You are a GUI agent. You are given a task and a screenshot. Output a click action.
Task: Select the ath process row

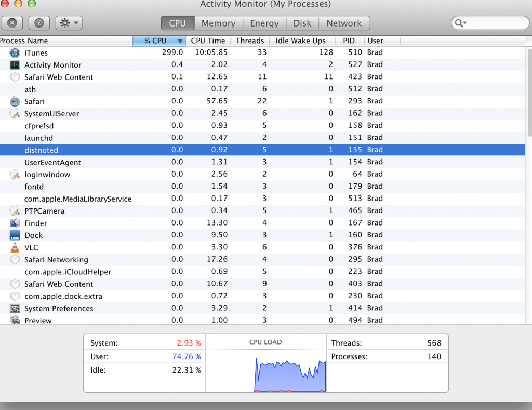click(x=262, y=89)
